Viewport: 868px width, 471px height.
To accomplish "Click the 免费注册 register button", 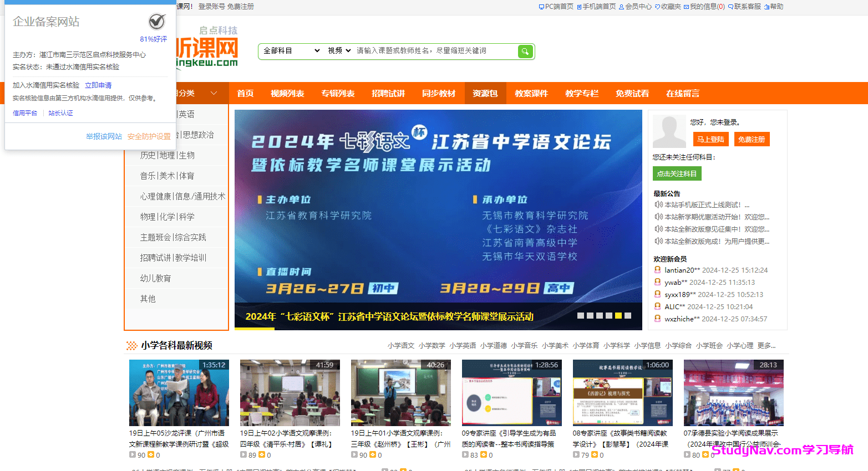I will tap(752, 139).
